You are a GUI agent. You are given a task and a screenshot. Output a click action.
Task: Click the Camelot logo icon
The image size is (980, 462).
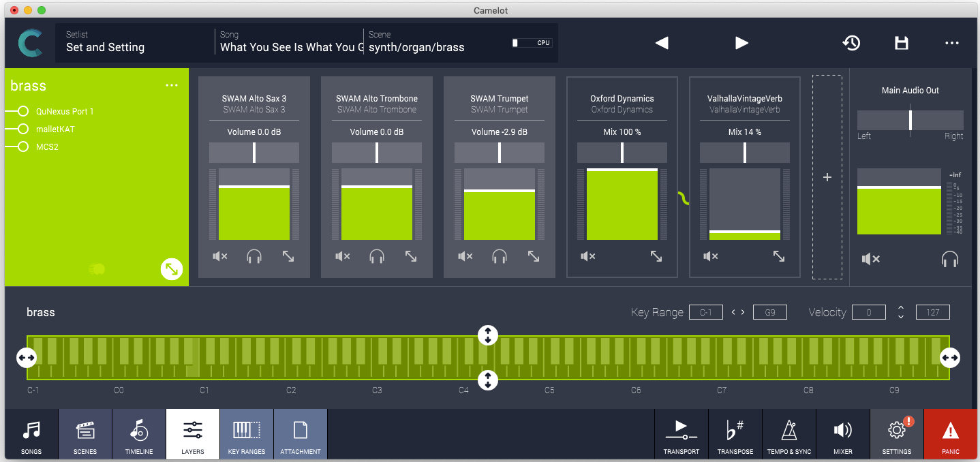coord(30,43)
